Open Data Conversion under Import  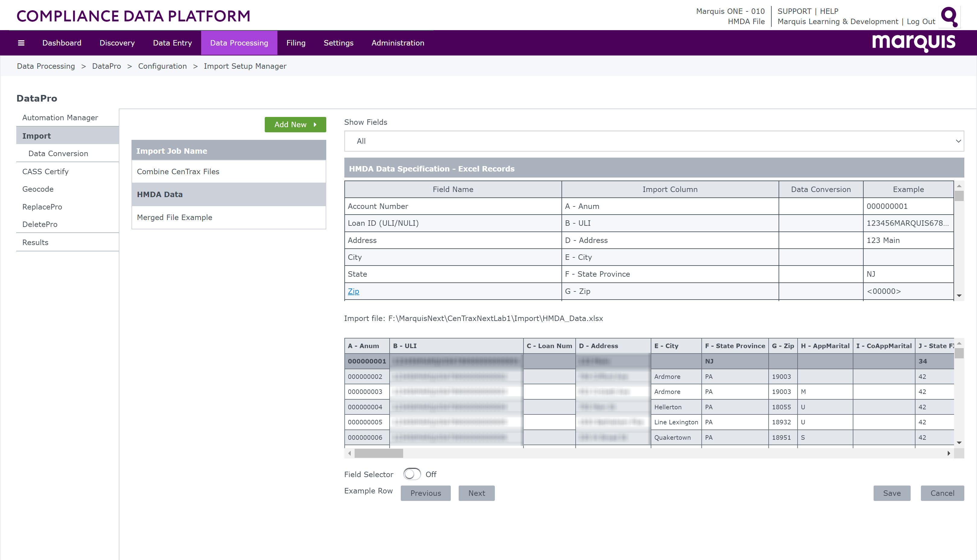tap(58, 153)
